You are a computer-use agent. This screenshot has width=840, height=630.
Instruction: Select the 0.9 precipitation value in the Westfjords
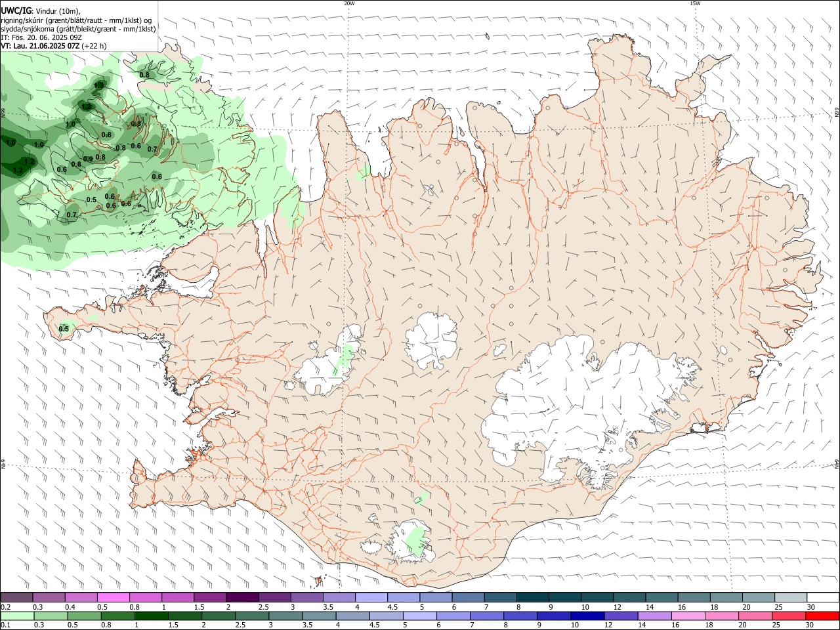[x=87, y=159]
